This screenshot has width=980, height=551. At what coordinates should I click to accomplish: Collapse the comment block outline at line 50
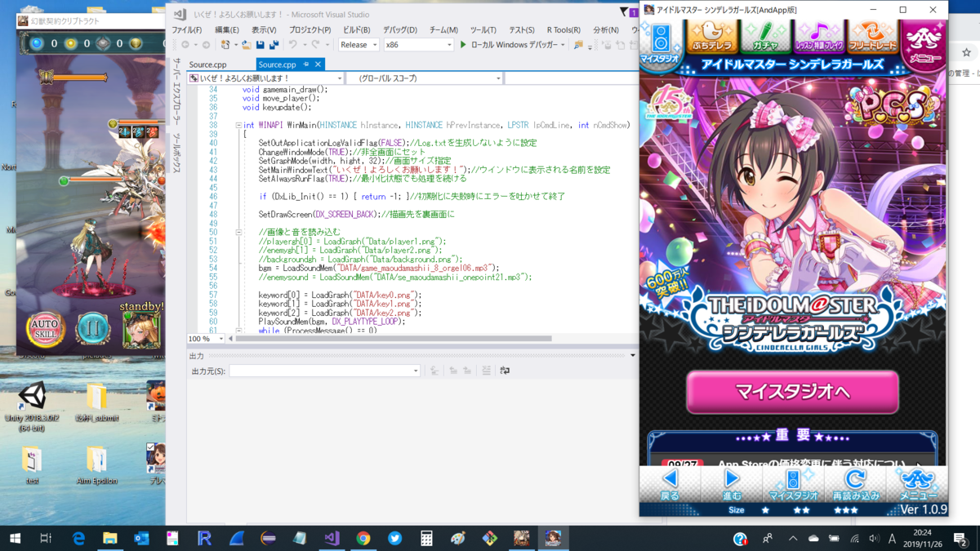pos(238,233)
